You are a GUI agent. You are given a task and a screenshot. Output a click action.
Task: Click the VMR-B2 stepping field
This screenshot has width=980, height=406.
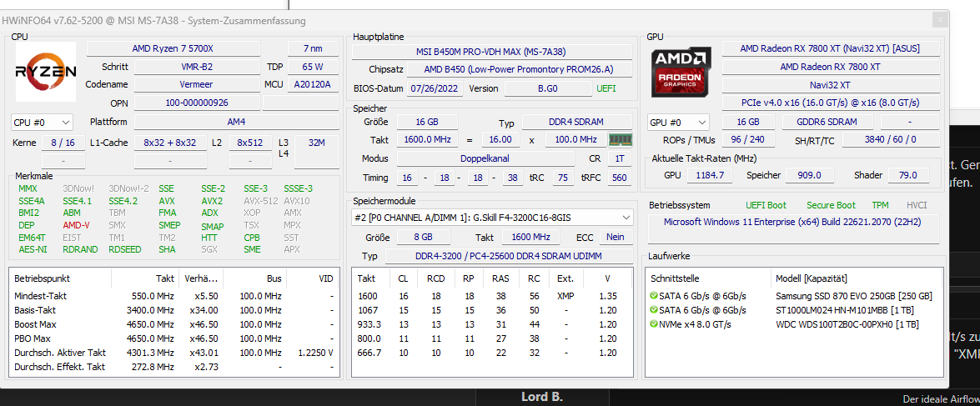pos(198,66)
